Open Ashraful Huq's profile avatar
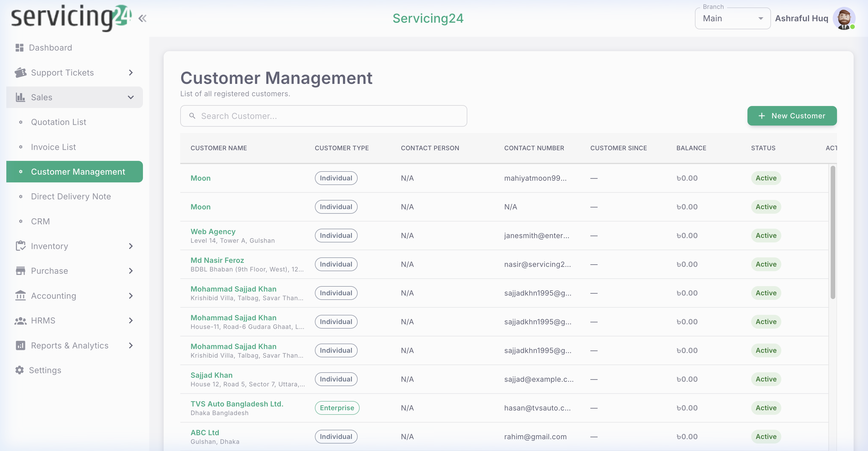The height and width of the screenshot is (451, 868). (x=844, y=18)
